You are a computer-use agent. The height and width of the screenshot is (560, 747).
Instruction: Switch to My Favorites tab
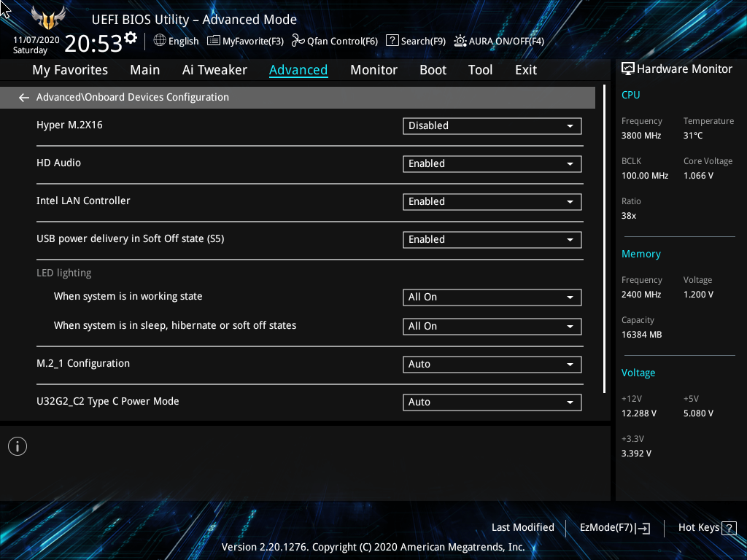70,70
